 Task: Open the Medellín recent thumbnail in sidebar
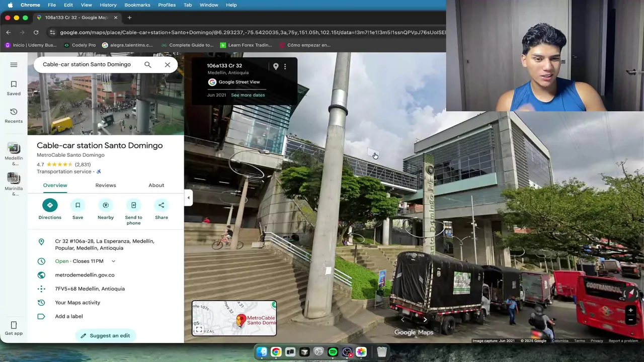(x=14, y=154)
